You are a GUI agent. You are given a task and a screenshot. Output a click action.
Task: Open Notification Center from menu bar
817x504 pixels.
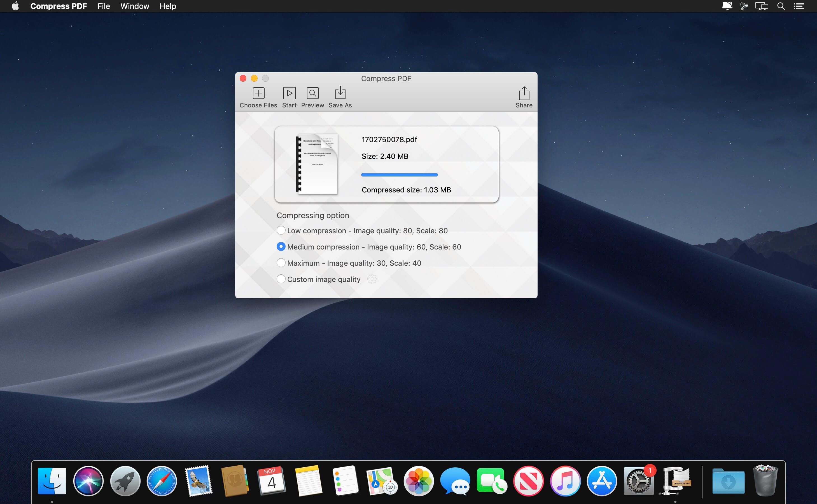pyautogui.click(x=799, y=6)
